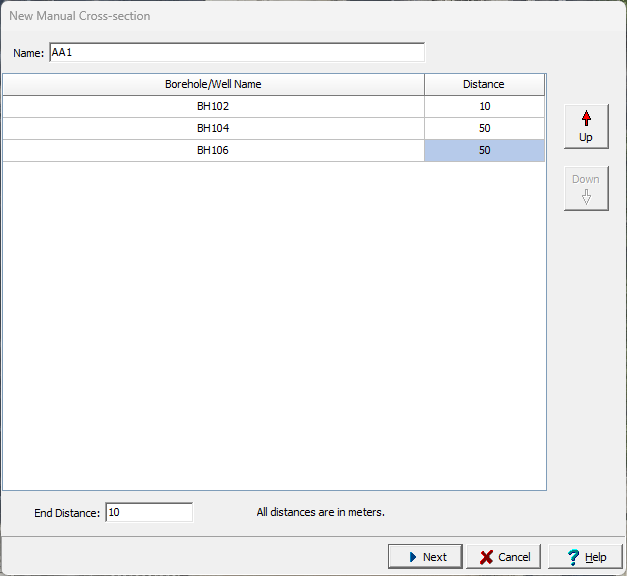Select the BH104 borehole name cell

[213, 128]
